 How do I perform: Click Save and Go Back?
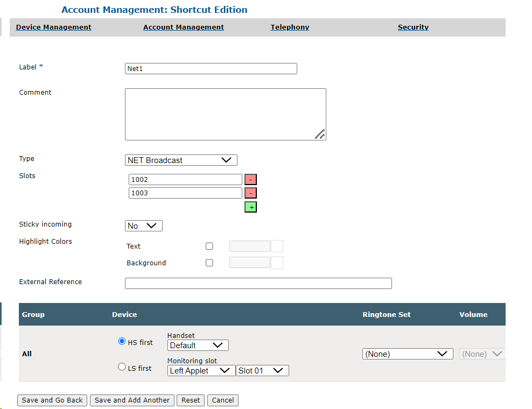(52, 400)
